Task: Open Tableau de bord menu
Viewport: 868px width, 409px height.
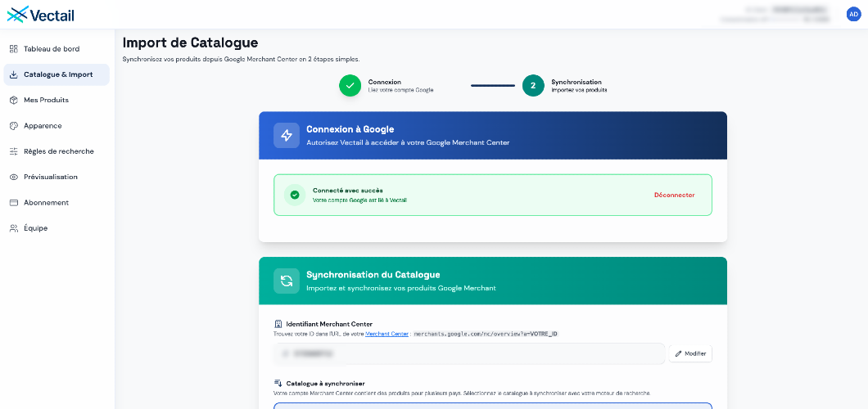Action: (57, 48)
